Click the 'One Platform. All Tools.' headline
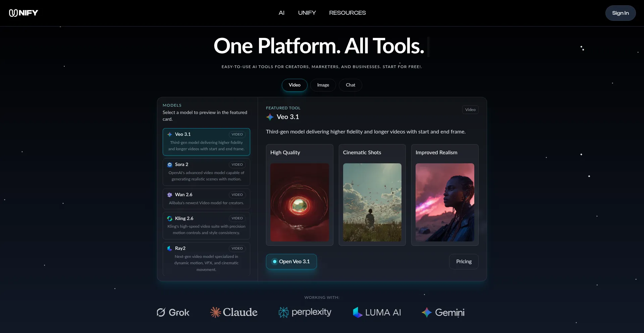644x333 pixels. pyautogui.click(x=319, y=46)
